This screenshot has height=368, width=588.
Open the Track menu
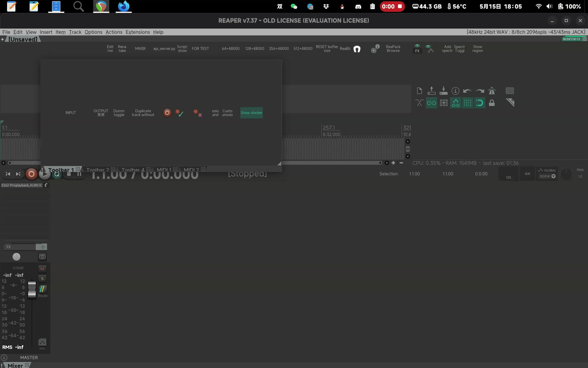coord(75,32)
